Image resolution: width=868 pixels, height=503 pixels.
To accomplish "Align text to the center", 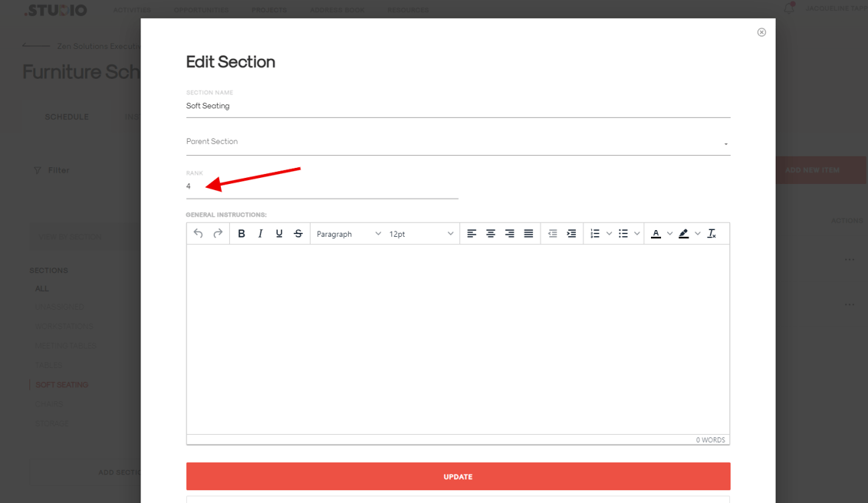I will 491,233.
